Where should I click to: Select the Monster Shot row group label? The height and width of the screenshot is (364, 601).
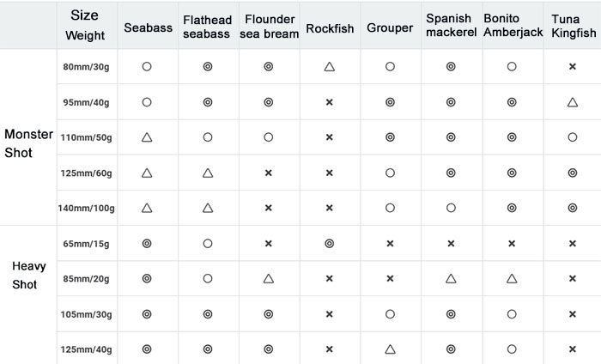28,143
